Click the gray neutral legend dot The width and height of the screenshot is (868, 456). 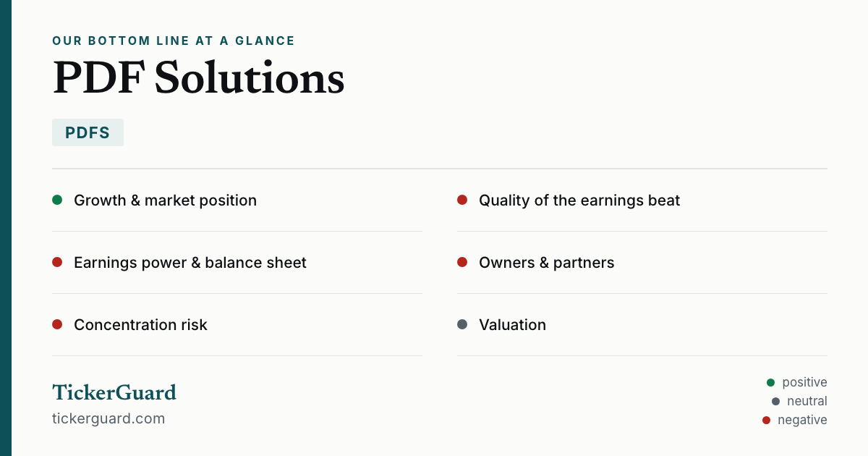click(775, 401)
